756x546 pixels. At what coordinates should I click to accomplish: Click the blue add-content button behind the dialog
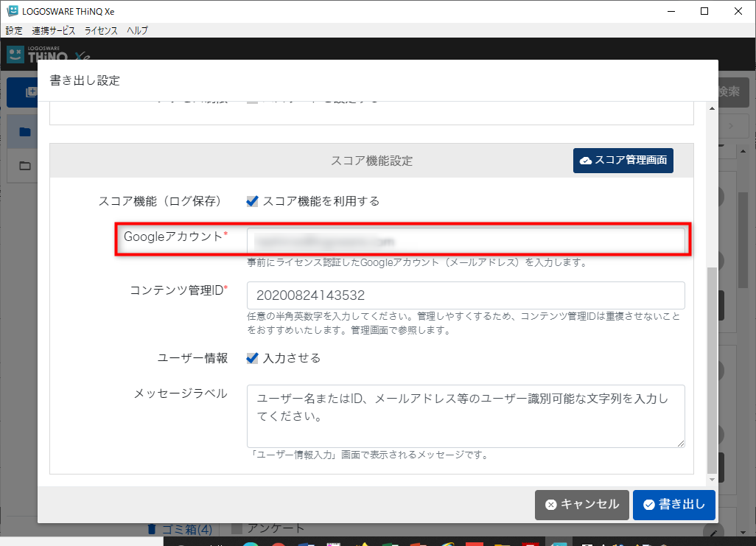click(x=23, y=92)
